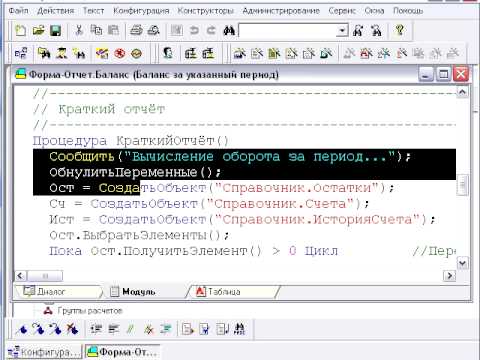The image size is (480, 360).
Task: Click the first binoculars icon right of search box
Action: (358, 31)
